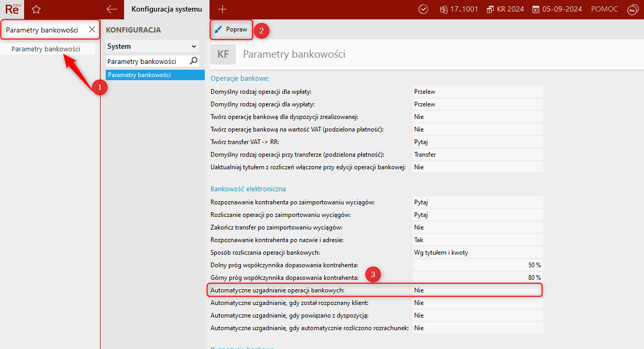This screenshot has width=644, height=349.
Task: Click Nie value for Automatyczne uzgadnianie operacji bankowych
Action: pyautogui.click(x=478, y=290)
